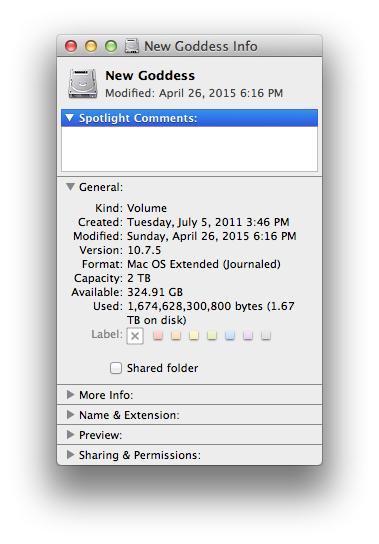Click the New Goddess volume name
379x544 pixels.
[150, 76]
